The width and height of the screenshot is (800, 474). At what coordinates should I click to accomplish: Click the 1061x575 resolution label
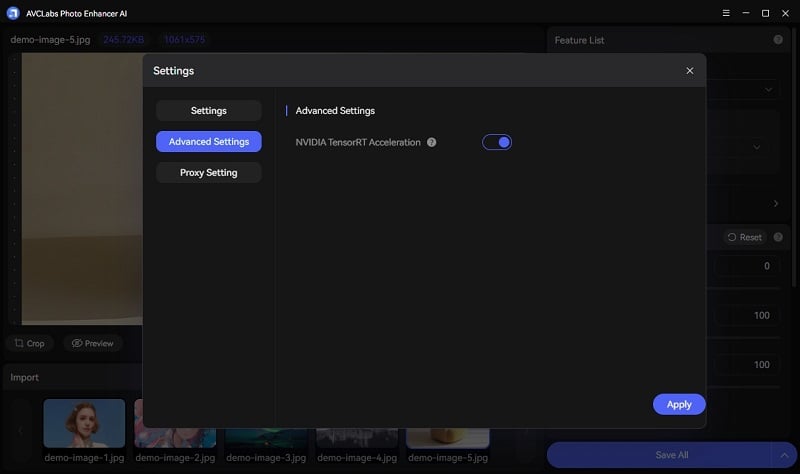point(185,39)
